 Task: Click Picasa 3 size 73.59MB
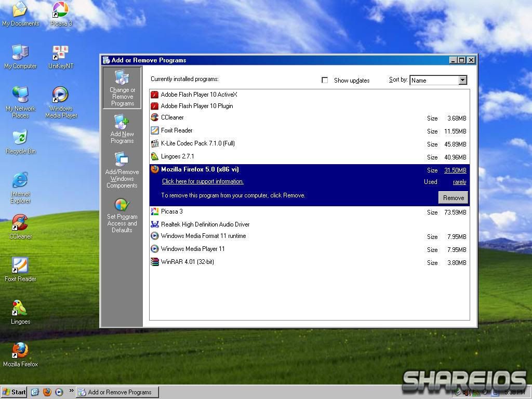click(455, 212)
